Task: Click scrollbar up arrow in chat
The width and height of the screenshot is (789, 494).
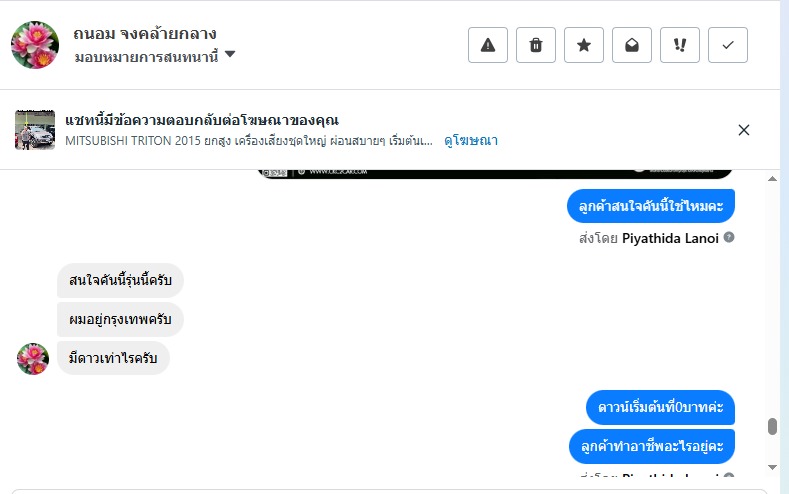Action: (772, 178)
